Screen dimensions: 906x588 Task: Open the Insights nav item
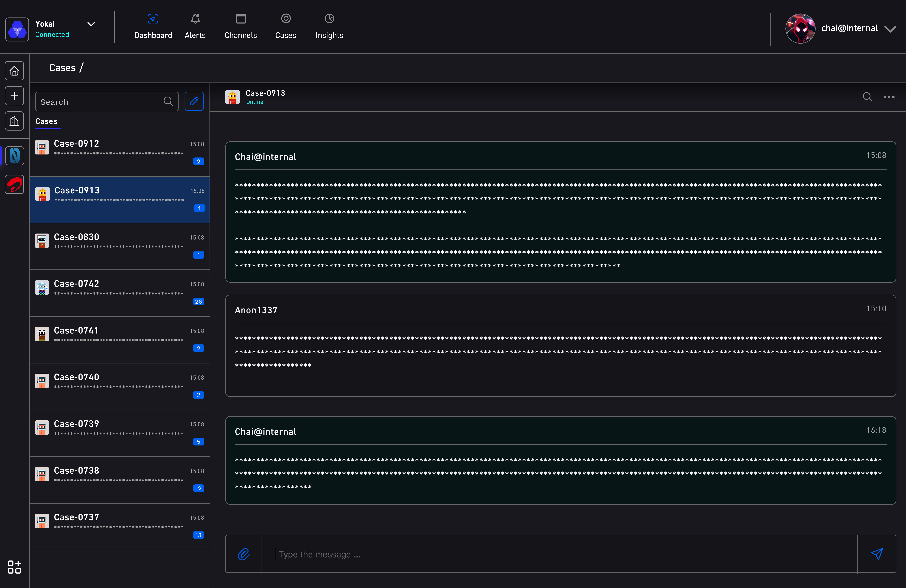point(329,27)
